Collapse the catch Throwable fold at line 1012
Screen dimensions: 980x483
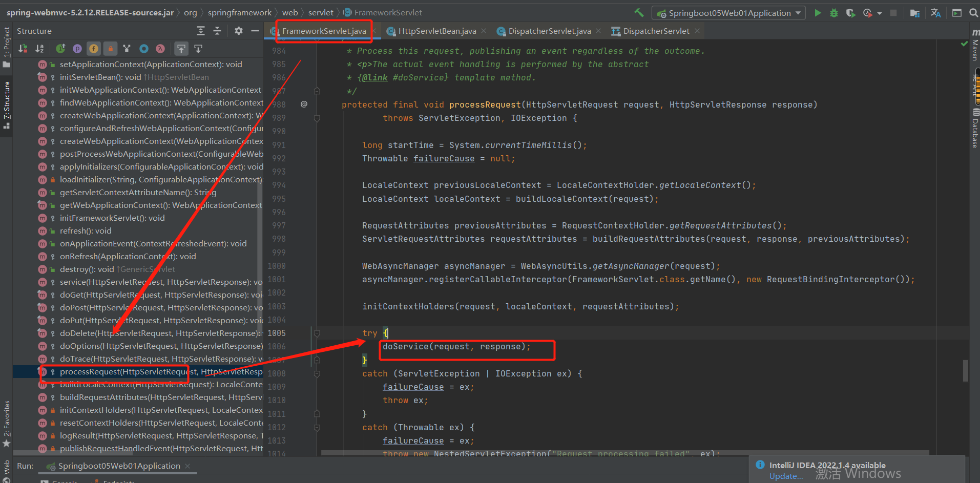317,428
